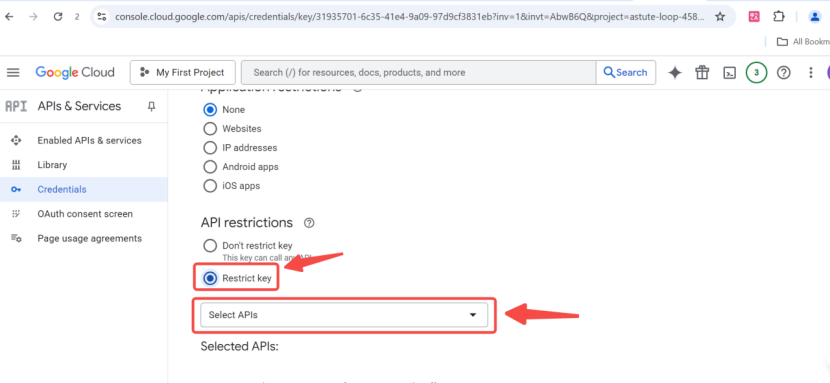The image size is (830, 383).
Task: Choose Don't restrict key option
Action: pos(210,246)
